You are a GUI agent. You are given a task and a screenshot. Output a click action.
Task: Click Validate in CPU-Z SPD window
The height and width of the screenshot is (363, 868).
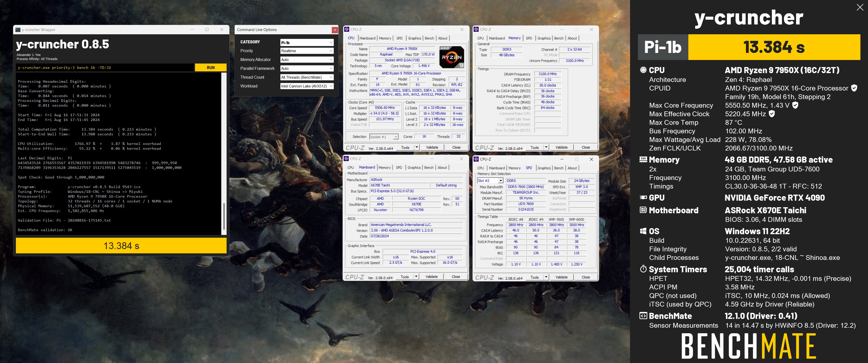coord(561,277)
